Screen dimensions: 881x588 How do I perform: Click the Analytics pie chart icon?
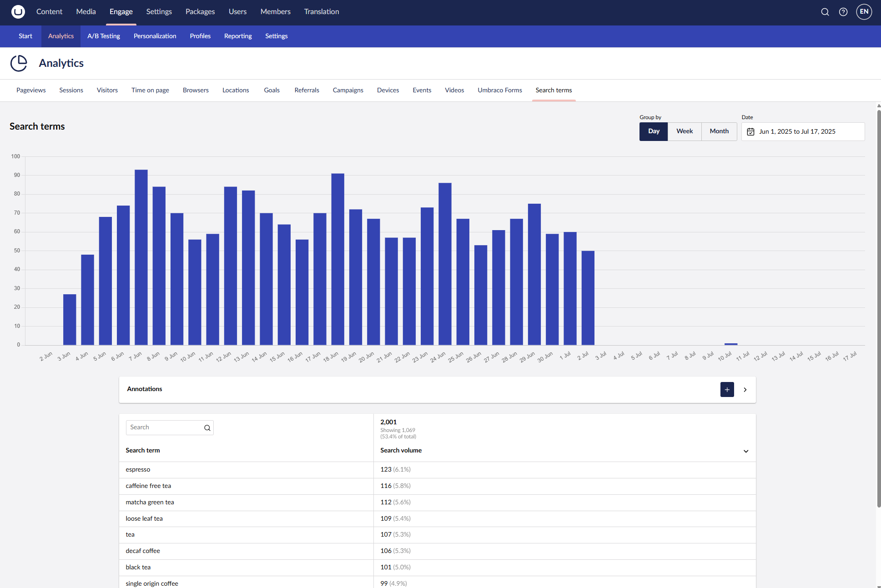coord(19,63)
